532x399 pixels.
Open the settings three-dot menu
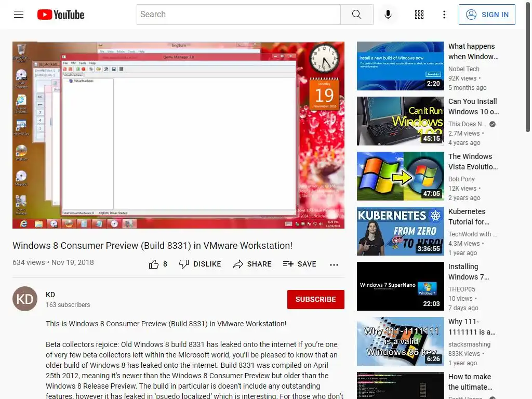[x=444, y=15]
